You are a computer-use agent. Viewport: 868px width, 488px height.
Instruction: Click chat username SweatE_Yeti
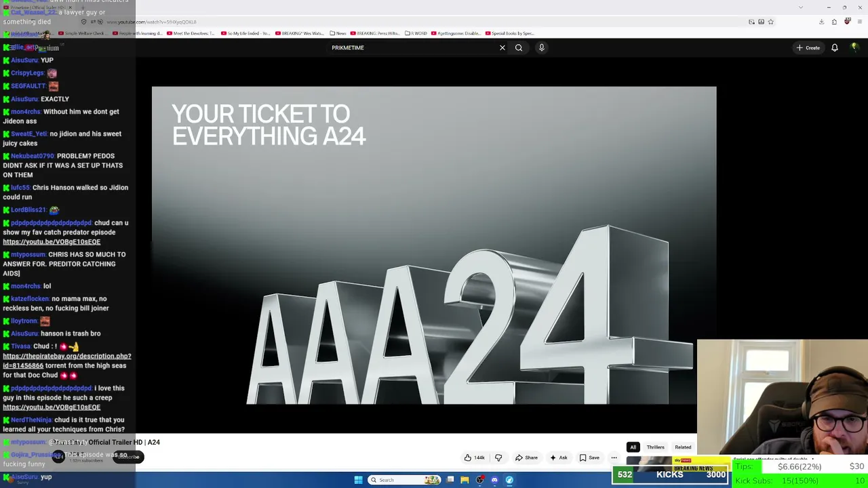[x=28, y=134]
